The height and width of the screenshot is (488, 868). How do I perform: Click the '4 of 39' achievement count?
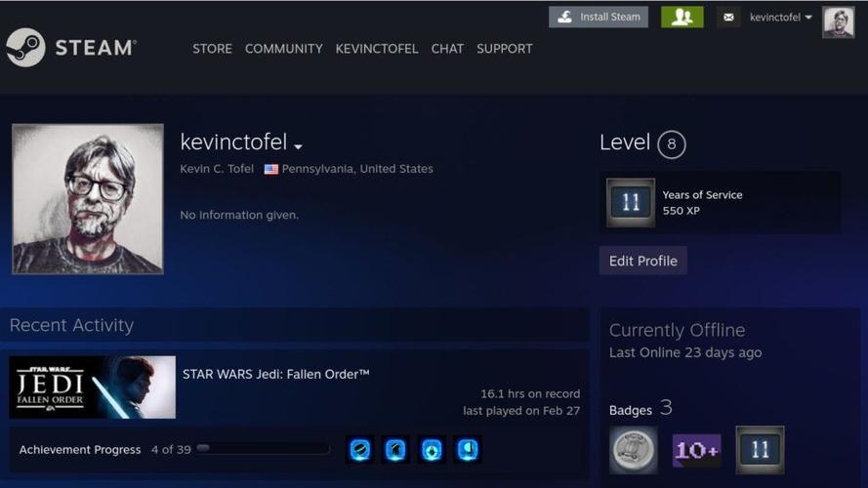(x=171, y=450)
